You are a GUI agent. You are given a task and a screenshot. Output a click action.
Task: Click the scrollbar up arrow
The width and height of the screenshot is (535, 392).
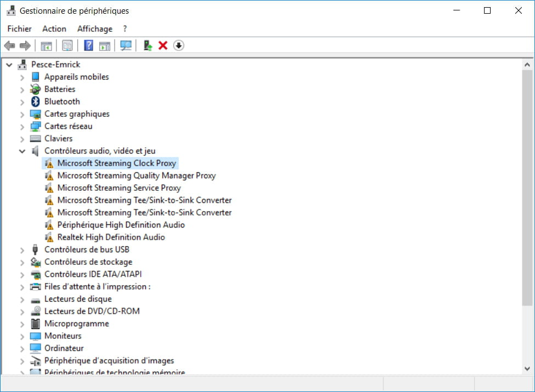(x=527, y=65)
